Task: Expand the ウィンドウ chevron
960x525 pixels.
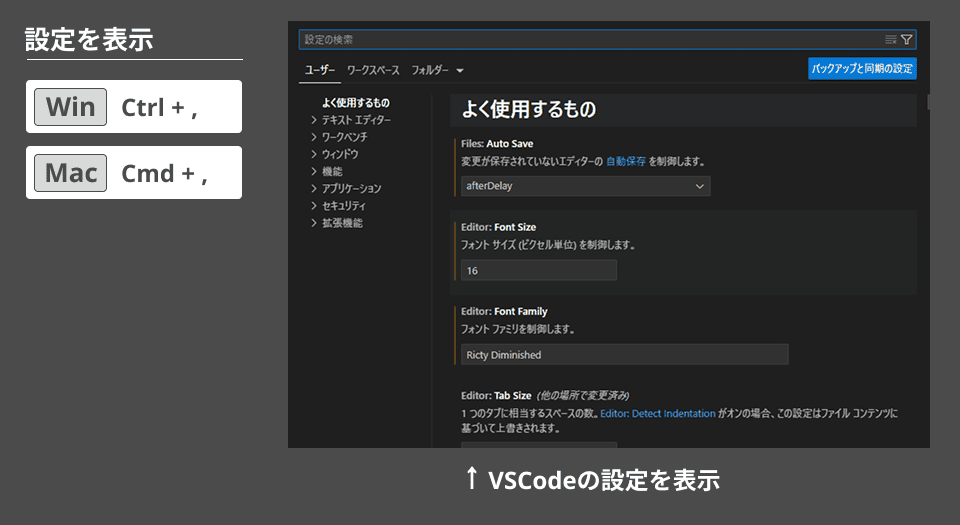Action: tap(313, 154)
